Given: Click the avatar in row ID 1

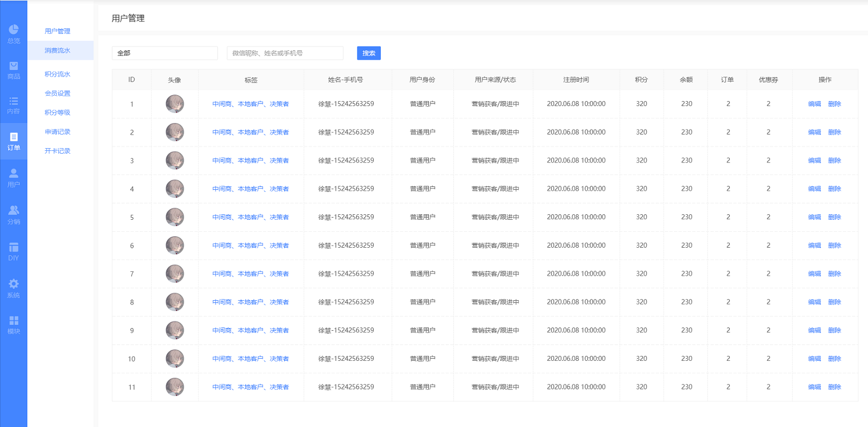Looking at the screenshot, I should pos(175,104).
